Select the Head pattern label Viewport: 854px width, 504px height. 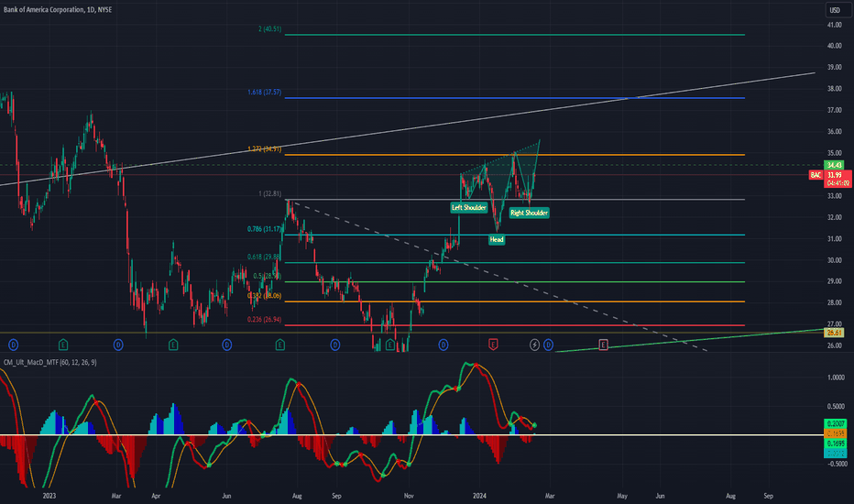(497, 239)
